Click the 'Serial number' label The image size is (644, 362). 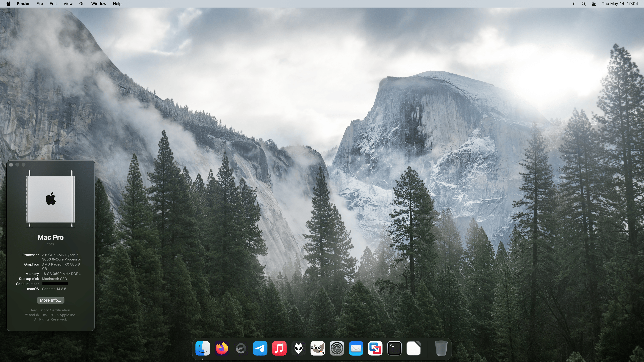(28, 284)
